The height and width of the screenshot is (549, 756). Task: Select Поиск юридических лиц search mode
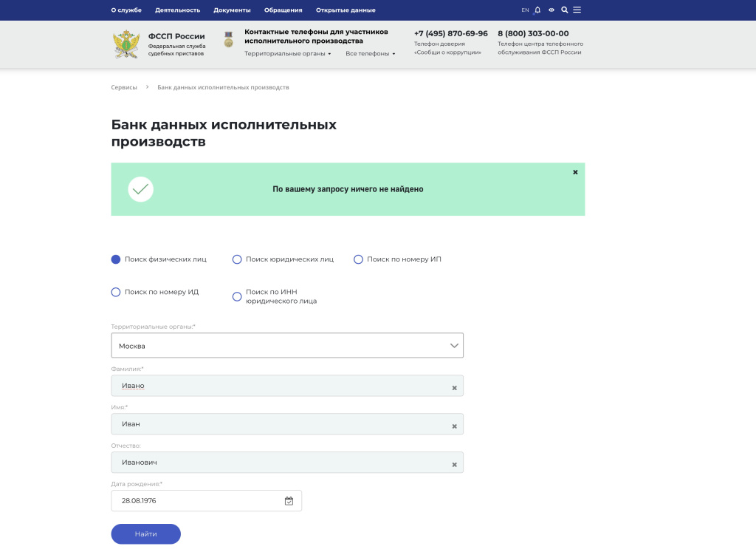tap(237, 259)
